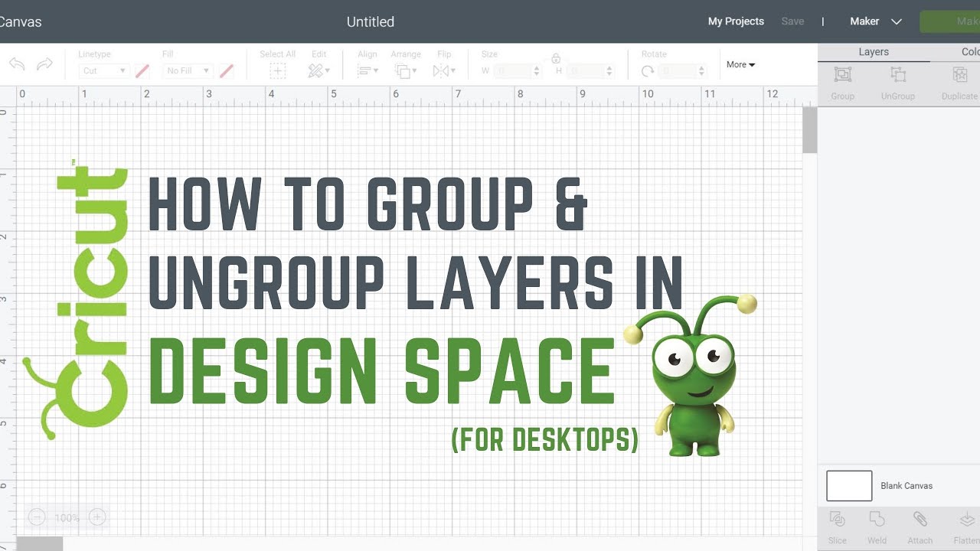Switch to the Layers tab

[874, 52]
